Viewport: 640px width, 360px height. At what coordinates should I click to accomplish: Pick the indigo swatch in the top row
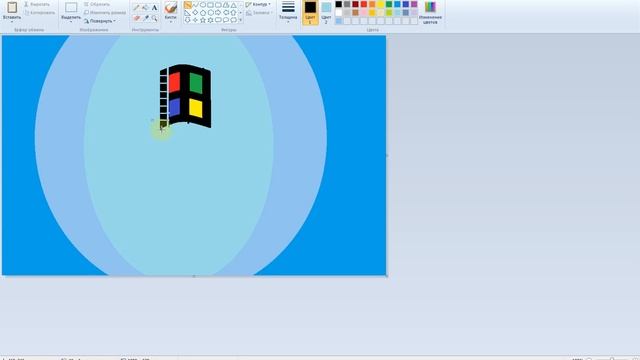pyautogui.click(x=406, y=4)
